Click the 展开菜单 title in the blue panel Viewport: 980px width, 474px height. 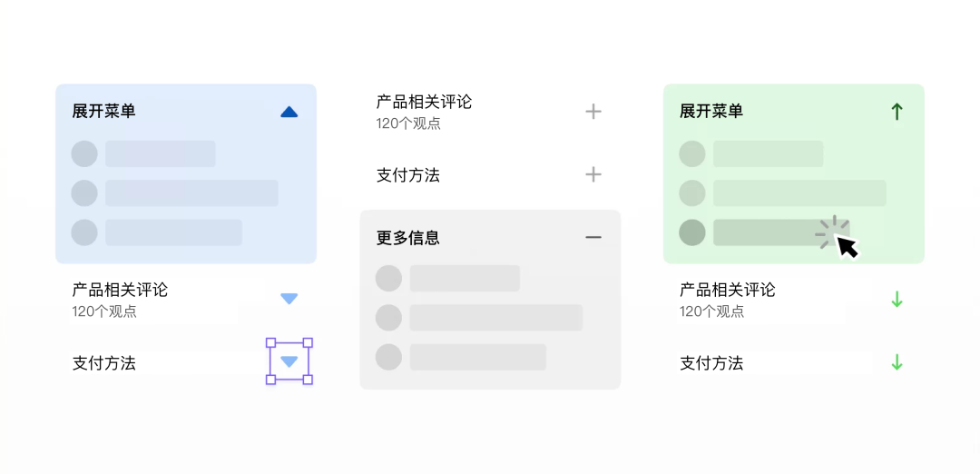(x=104, y=111)
